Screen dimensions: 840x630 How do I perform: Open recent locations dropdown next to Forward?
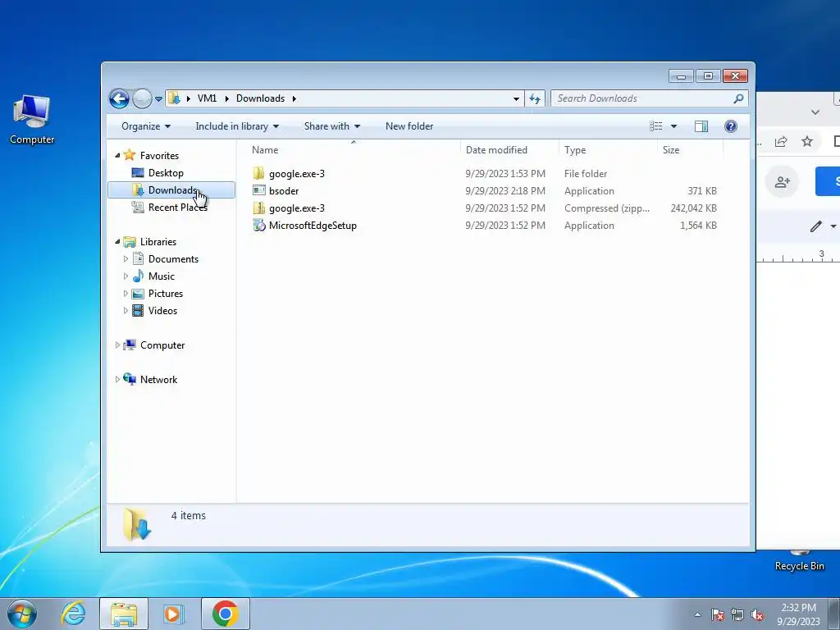click(158, 99)
